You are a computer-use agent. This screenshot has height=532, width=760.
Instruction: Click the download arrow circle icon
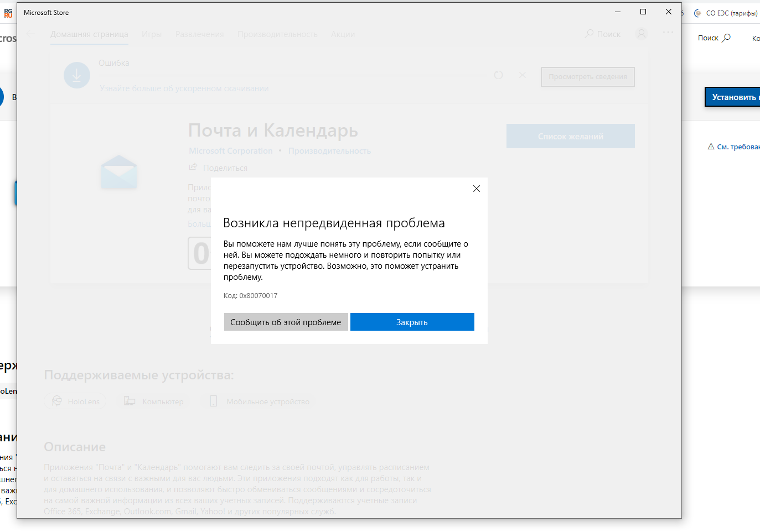coord(77,75)
